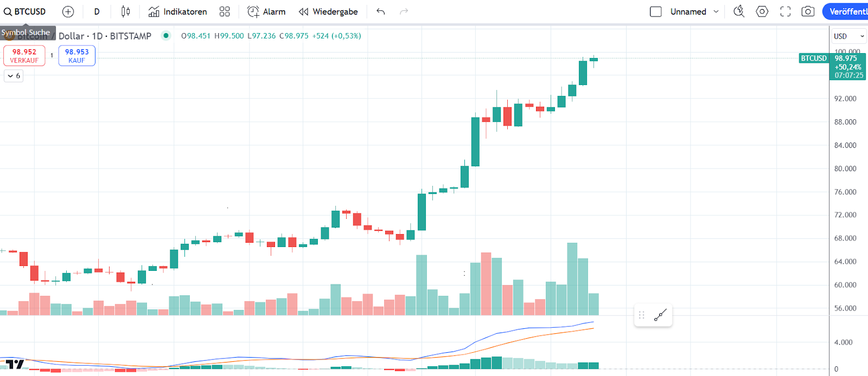Create an Alarm
The image size is (868, 376).
coord(266,11)
